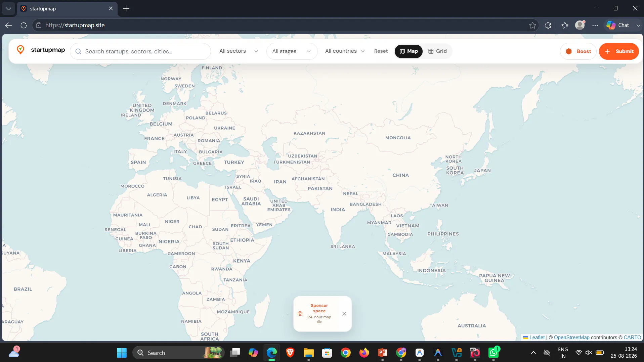Viewport: 644px width, 362px height.
Task: View site information lock icon
Action: (x=39, y=25)
